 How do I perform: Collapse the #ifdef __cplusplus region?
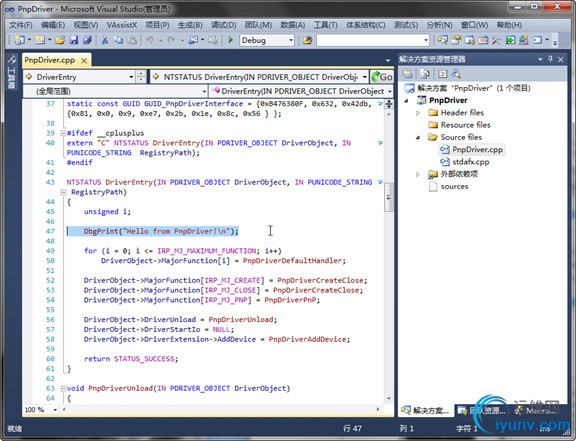[x=63, y=133]
